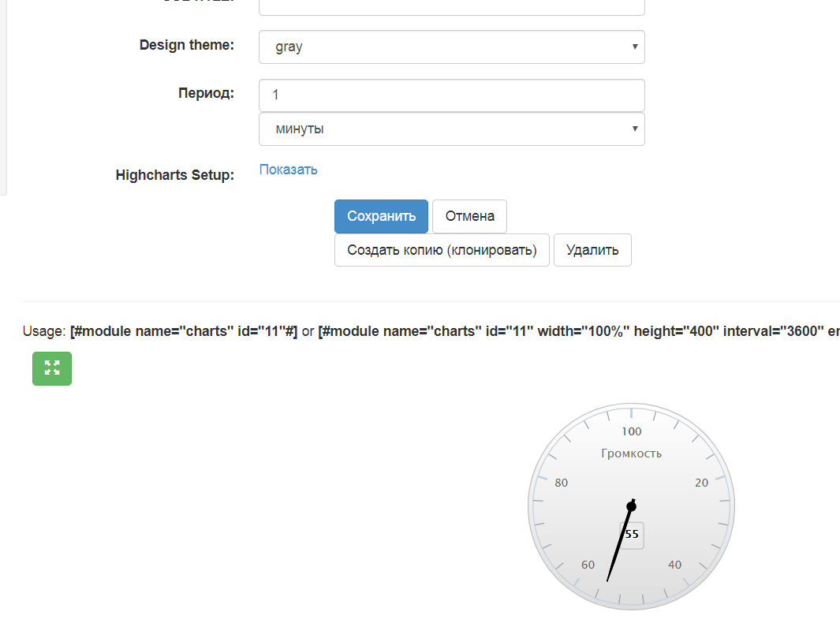Viewport: 840px width, 638px height.
Task: Click the green fullscreen expand icon
Action: click(52, 368)
